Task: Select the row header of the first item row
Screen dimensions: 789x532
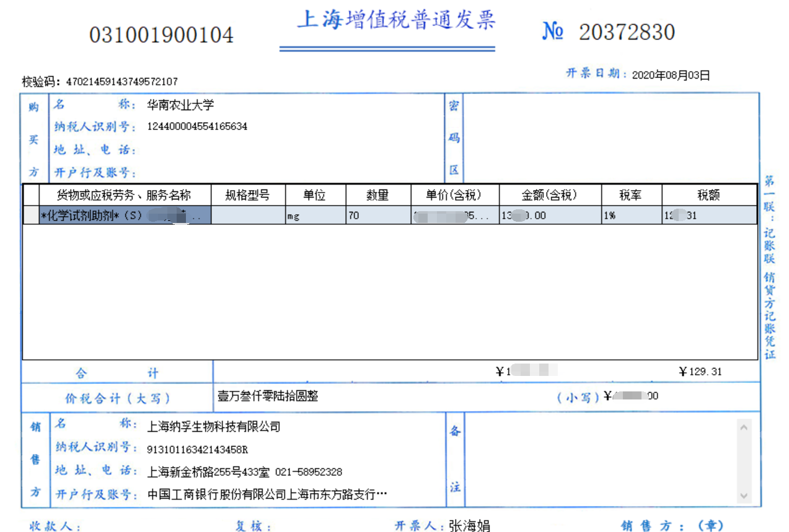Action: coord(31,216)
